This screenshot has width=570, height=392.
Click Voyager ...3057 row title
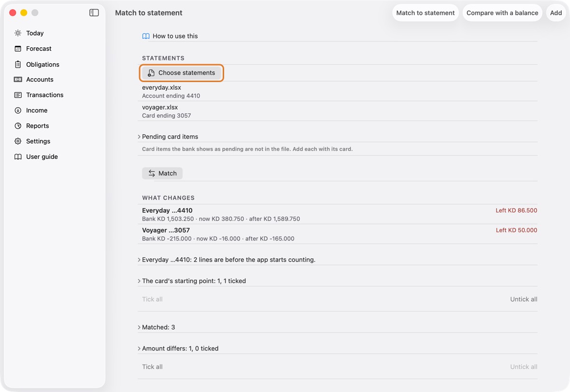[x=166, y=230]
